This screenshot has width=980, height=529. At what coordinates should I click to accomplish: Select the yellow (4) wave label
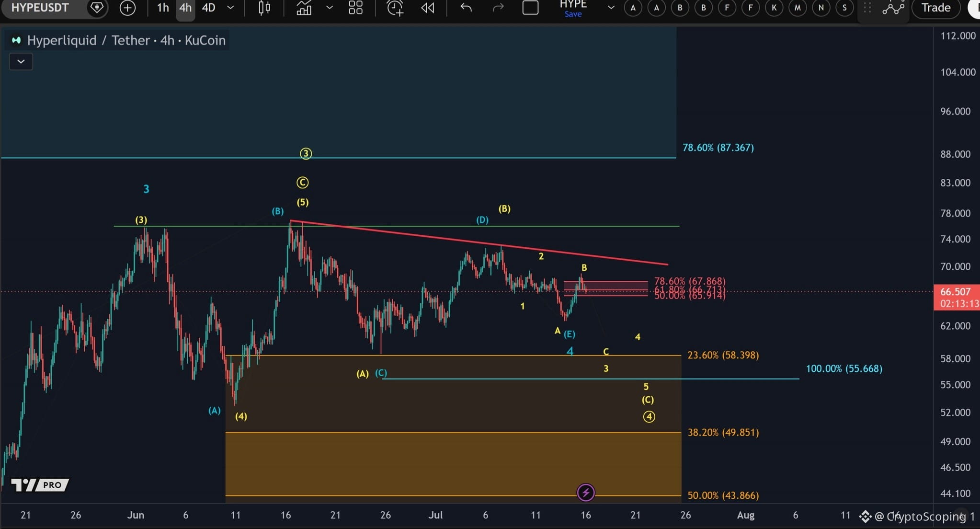point(241,416)
